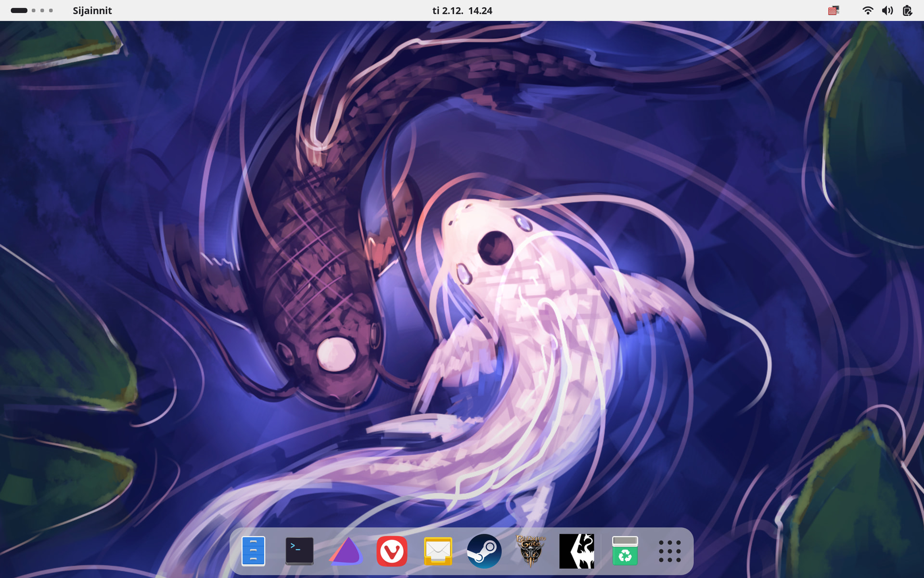The image size is (924, 578).
Task: Launch the Vivaldi browser
Action: (x=392, y=551)
